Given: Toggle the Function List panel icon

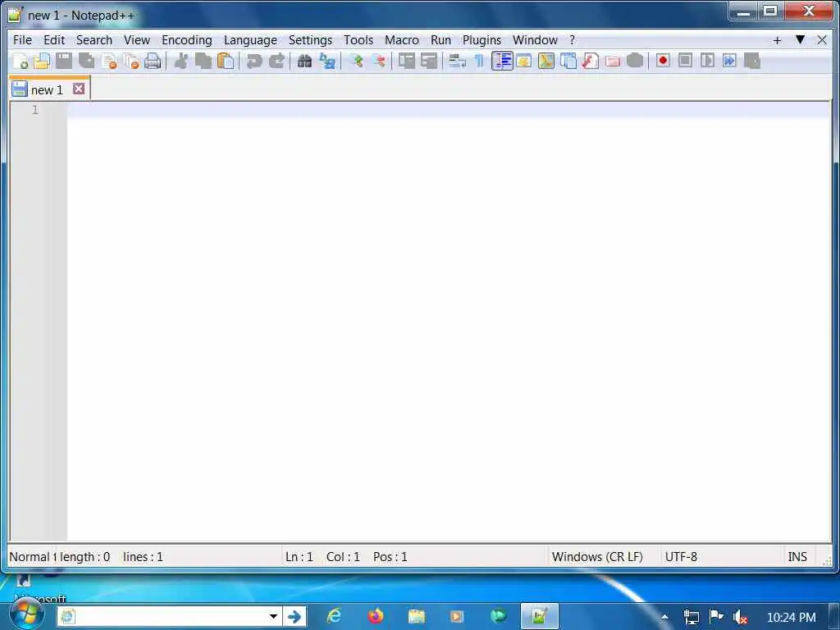Looking at the screenshot, I should click(591, 61).
